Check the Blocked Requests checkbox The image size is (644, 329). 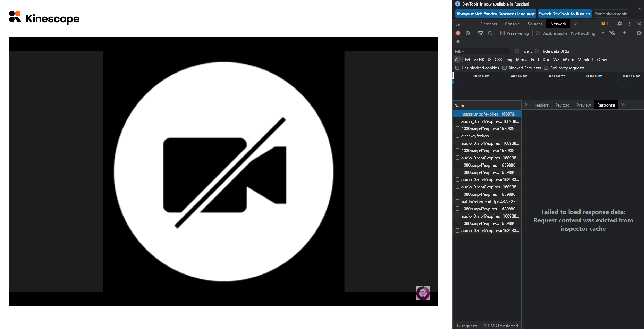coord(505,68)
